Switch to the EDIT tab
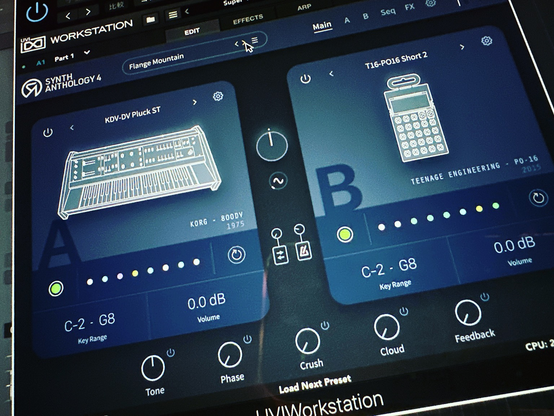This screenshot has height=416, width=554. tap(192, 31)
